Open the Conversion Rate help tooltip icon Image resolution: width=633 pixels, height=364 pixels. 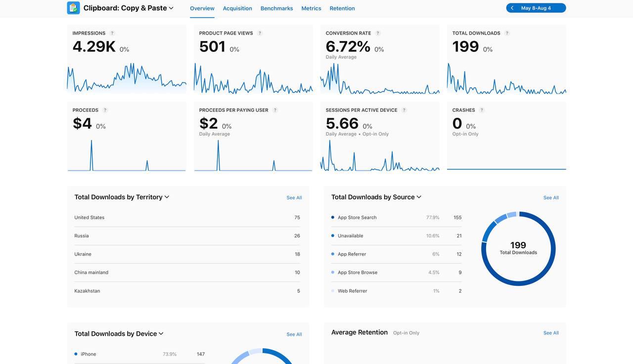378,33
